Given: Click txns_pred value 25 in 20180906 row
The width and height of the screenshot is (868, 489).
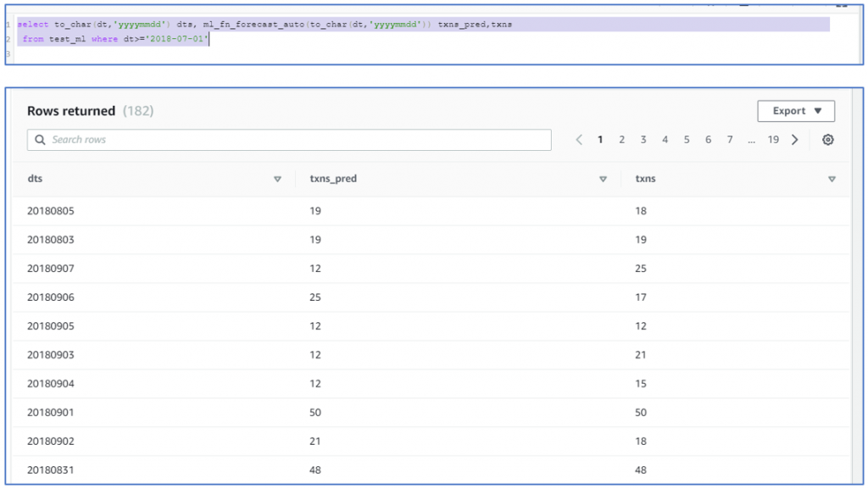Looking at the screenshot, I should coord(315,297).
